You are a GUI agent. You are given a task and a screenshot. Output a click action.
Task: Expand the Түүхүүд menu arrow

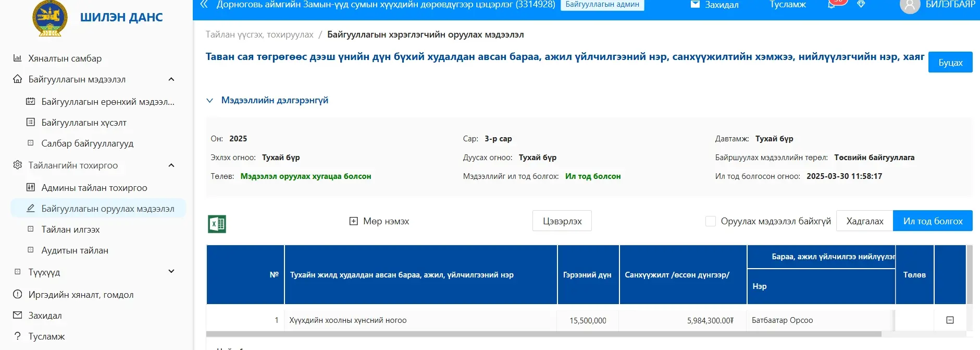(171, 271)
